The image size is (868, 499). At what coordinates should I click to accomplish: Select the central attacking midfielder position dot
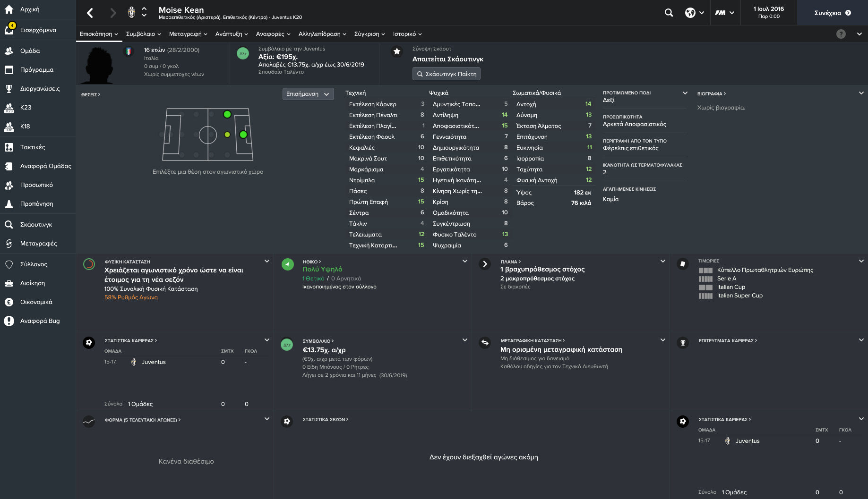[x=227, y=135]
